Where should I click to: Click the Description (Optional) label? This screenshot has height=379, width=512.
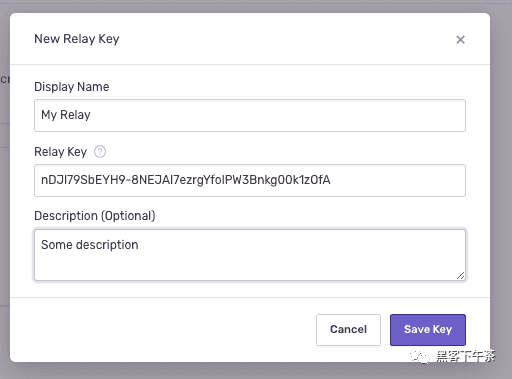click(x=95, y=216)
